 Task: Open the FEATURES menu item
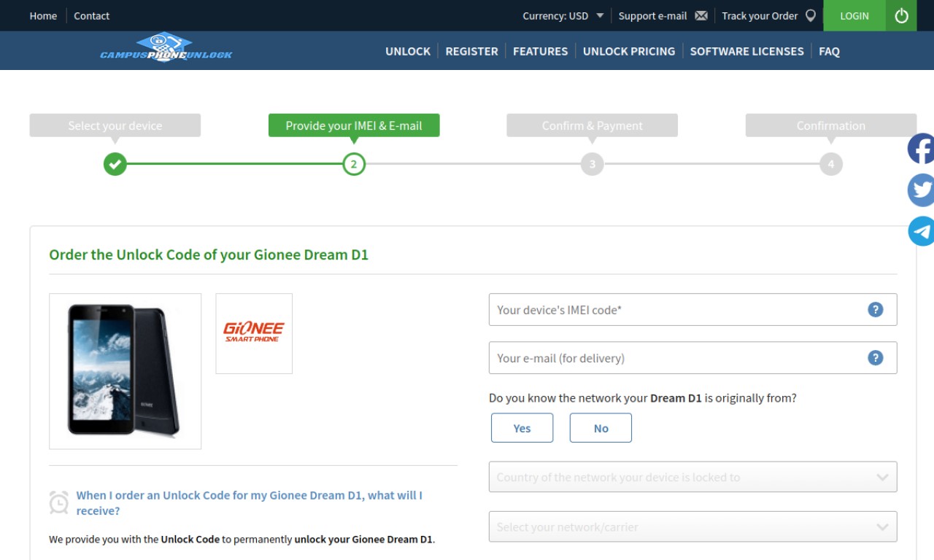tap(540, 51)
